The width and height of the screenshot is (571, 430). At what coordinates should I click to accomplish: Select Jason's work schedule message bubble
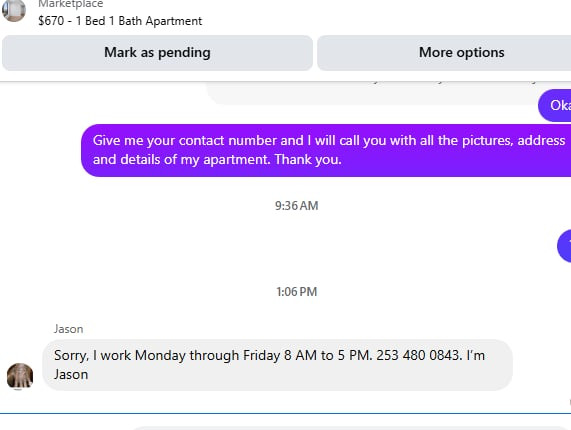277,365
